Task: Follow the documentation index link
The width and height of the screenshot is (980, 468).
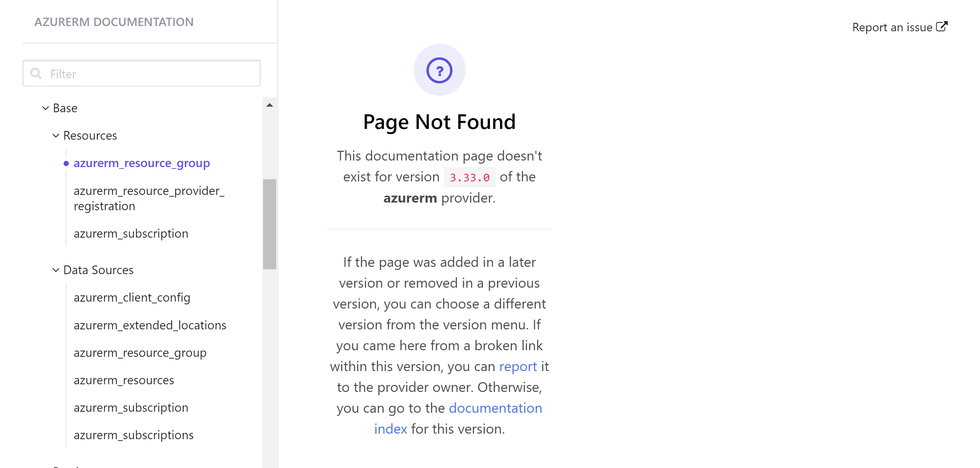Action: [x=495, y=408]
